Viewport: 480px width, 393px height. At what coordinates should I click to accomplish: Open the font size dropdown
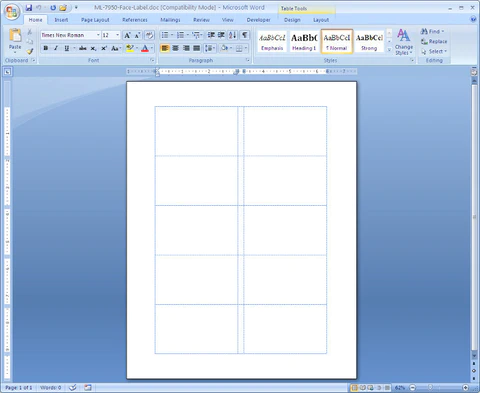click(117, 35)
